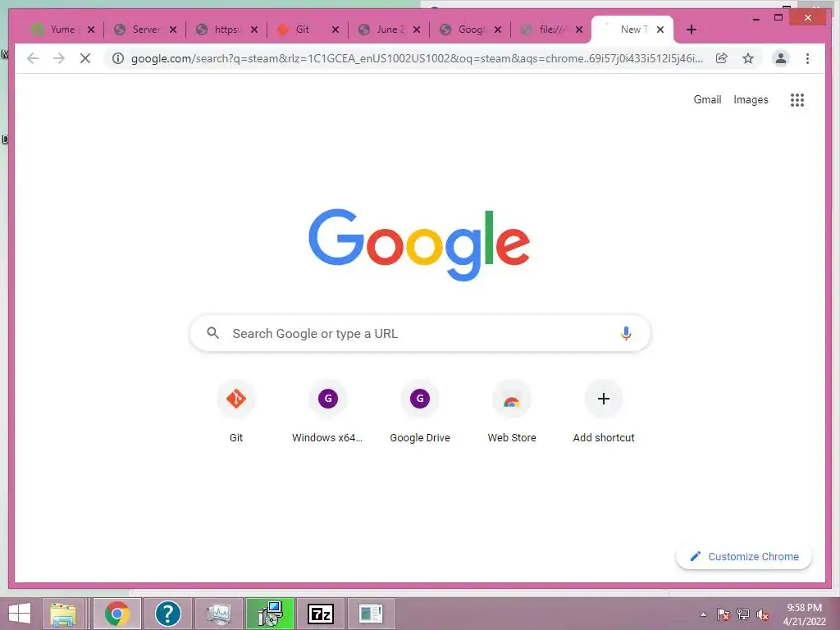Image resolution: width=840 pixels, height=630 pixels.
Task: Click the magnifier icon in search box
Action: coord(212,333)
